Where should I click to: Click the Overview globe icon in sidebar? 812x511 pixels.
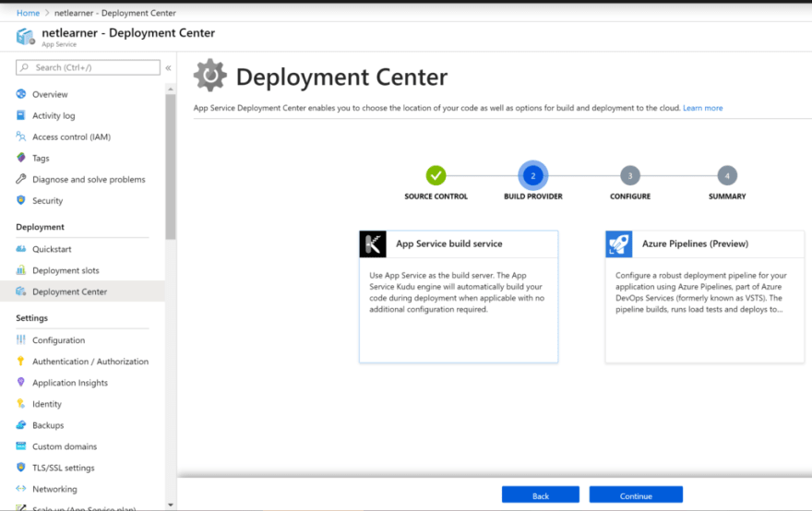20,94
